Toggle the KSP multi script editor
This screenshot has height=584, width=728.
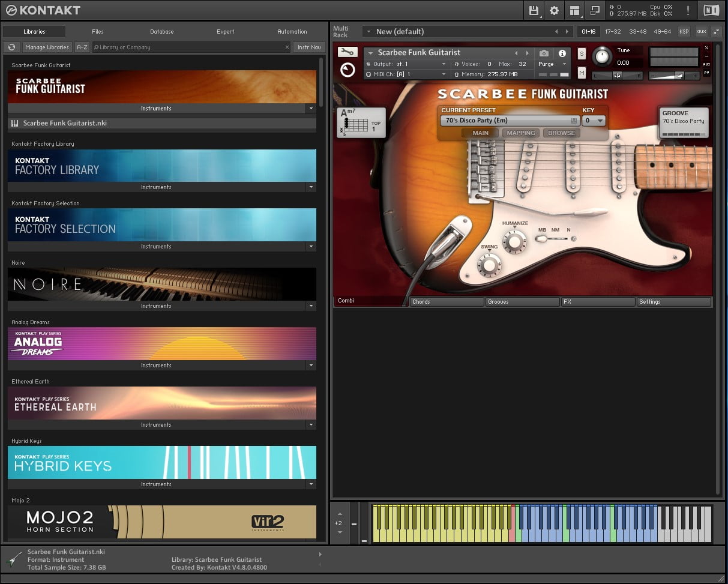(684, 31)
